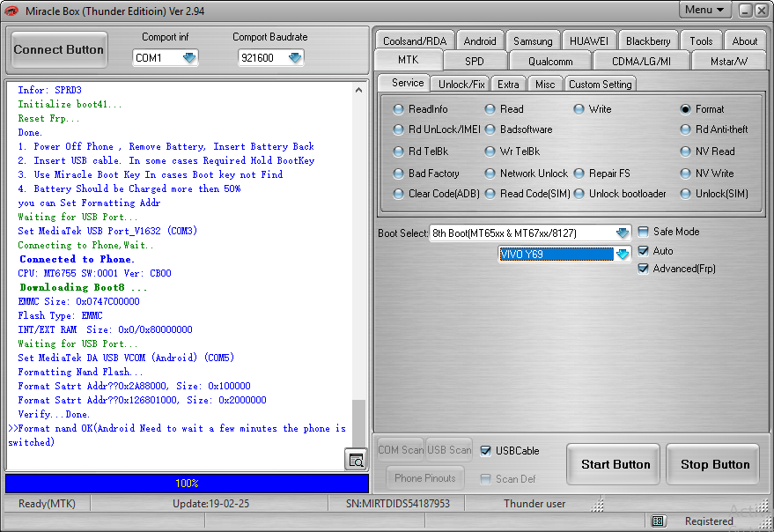This screenshot has width=774, height=532.
Task: Toggle the Auto checkbox
Action: 643,251
